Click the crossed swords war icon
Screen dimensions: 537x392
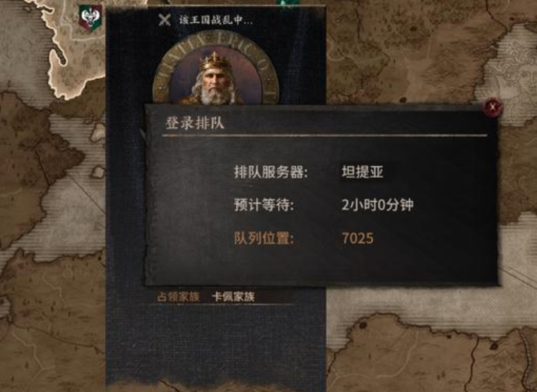pyautogui.click(x=164, y=20)
